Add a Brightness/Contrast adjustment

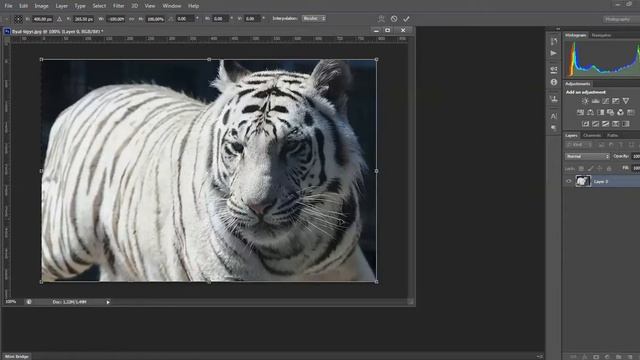pyautogui.click(x=585, y=101)
